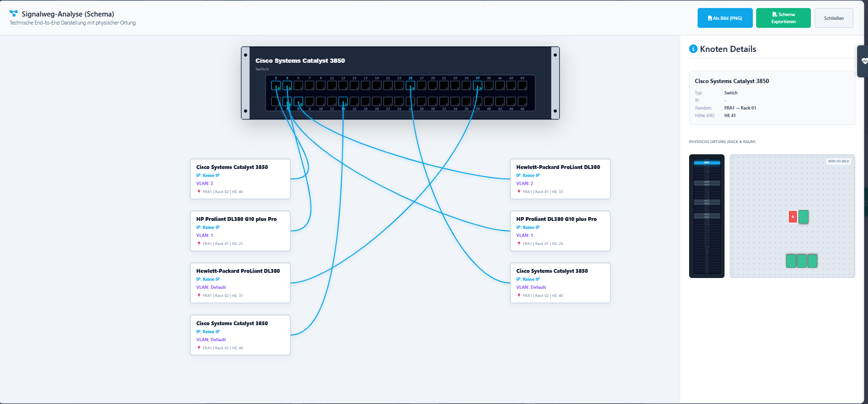Select connected port 25 on the switch
This screenshot has height=404, width=868.
coord(411,85)
